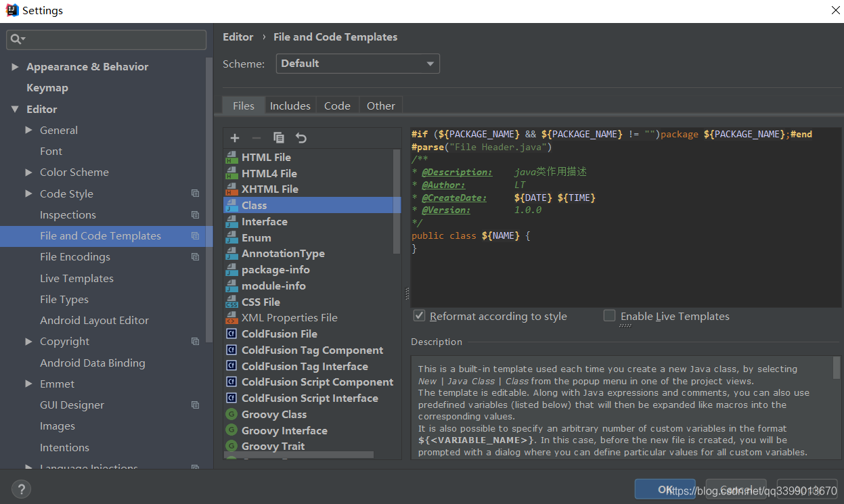Click the AnnotationType template icon
844x504 pixels.
[232, 254]
